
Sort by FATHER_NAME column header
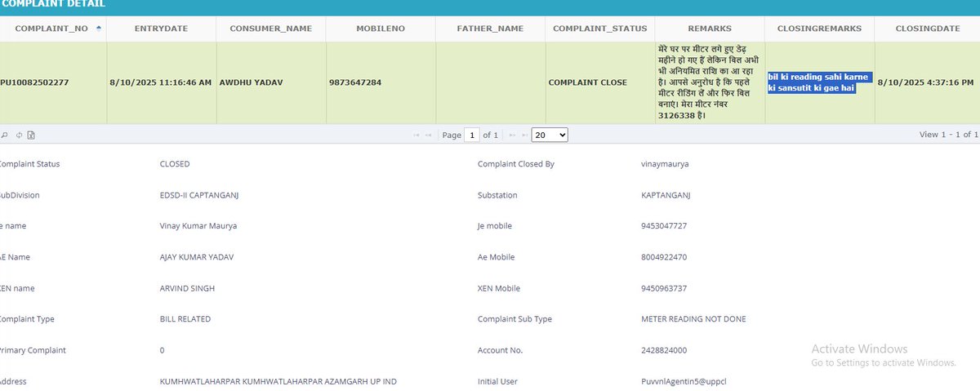490,29
